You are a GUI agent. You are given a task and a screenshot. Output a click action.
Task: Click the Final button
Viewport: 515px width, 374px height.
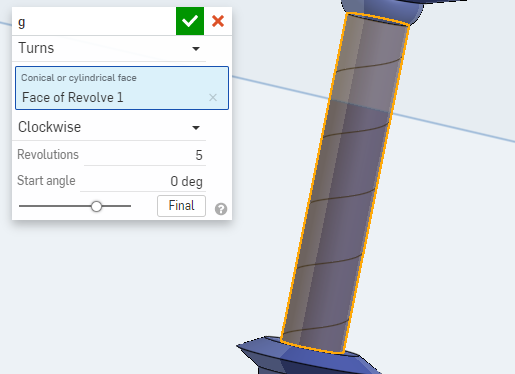tap(181, 206)
